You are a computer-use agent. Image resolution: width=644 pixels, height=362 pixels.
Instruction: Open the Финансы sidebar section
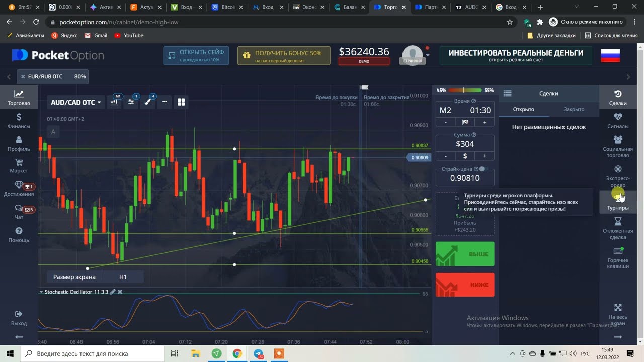(19, 121)
